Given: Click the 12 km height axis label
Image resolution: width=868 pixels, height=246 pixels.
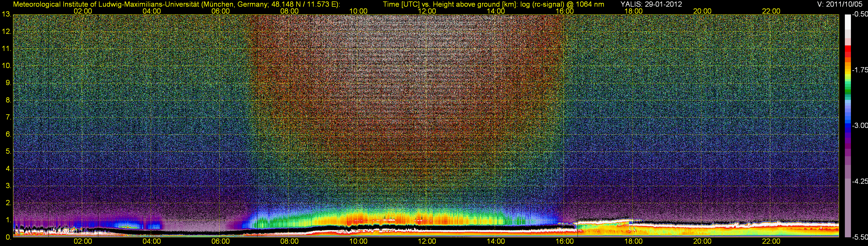Looking at the screenshot, I should point(6,32).
